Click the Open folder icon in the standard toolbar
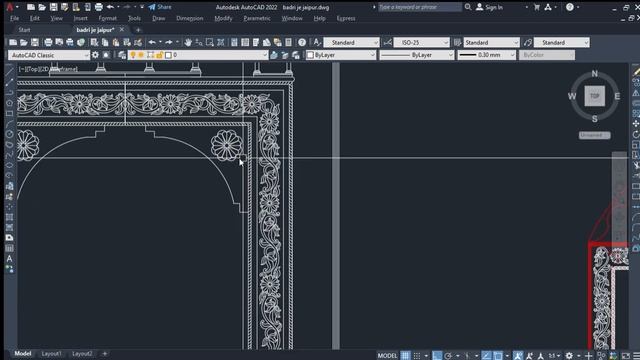The width and height of the screenshot is (640, 360). [x=24, y=42]
